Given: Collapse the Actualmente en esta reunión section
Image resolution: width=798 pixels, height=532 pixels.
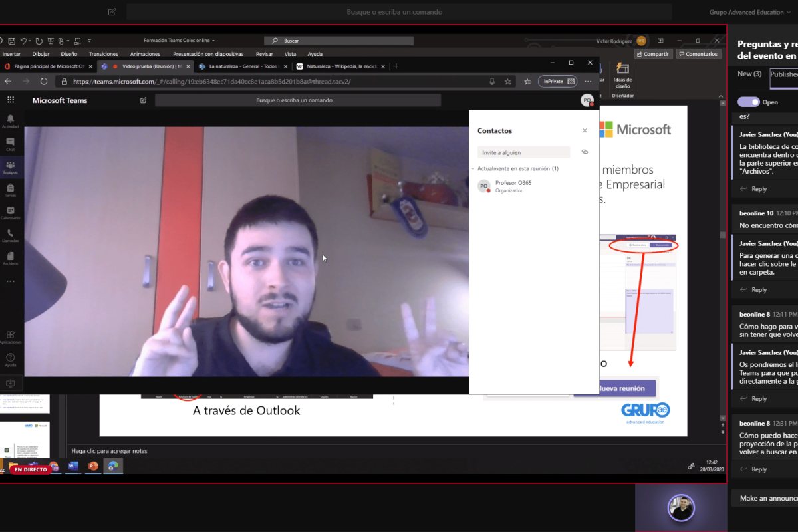Looking at the screenshot, I should coord(472,169).
